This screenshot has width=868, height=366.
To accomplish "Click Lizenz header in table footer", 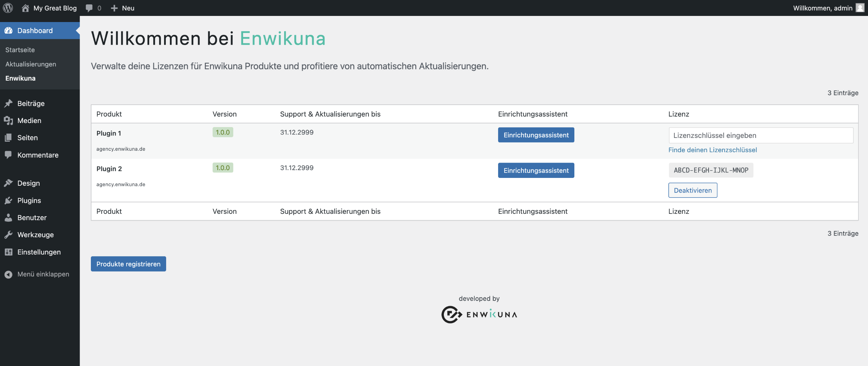I will tap(679, 211).
